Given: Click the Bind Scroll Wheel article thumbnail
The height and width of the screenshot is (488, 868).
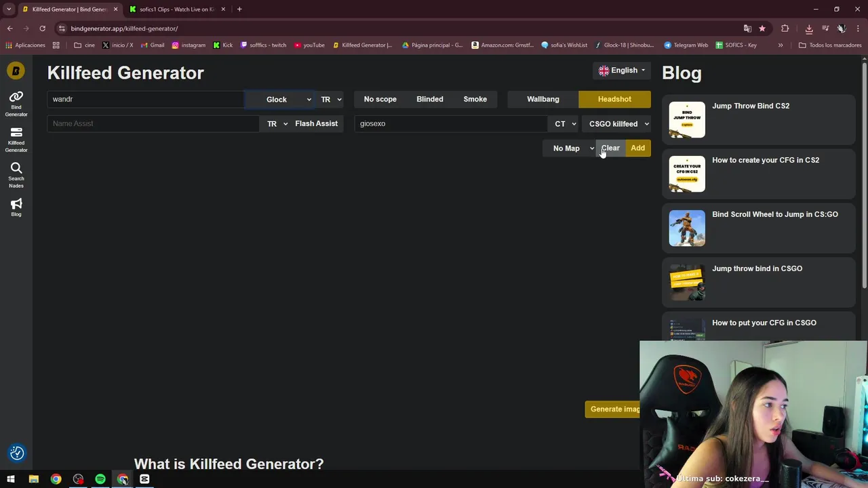Looking at the screenshot, I should (x=687, y=228).
